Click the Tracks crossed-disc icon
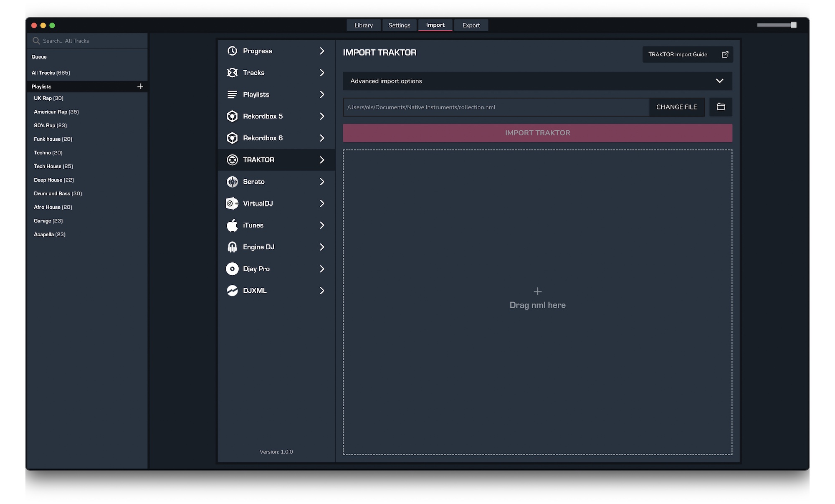This screenshot has height=504, width=835. 232,73
